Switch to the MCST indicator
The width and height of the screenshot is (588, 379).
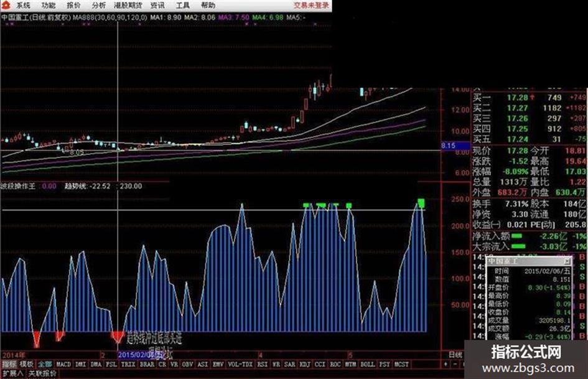click(x=401, y=364)
